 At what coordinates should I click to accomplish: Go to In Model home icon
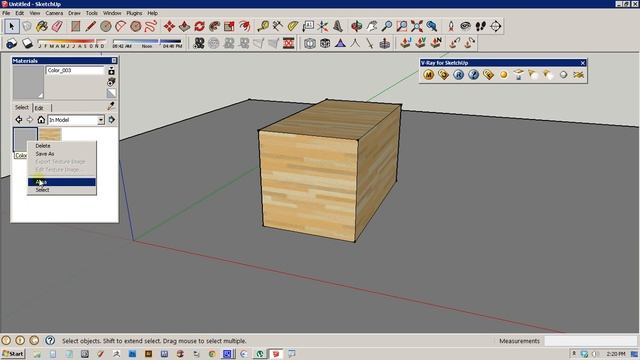41,120
